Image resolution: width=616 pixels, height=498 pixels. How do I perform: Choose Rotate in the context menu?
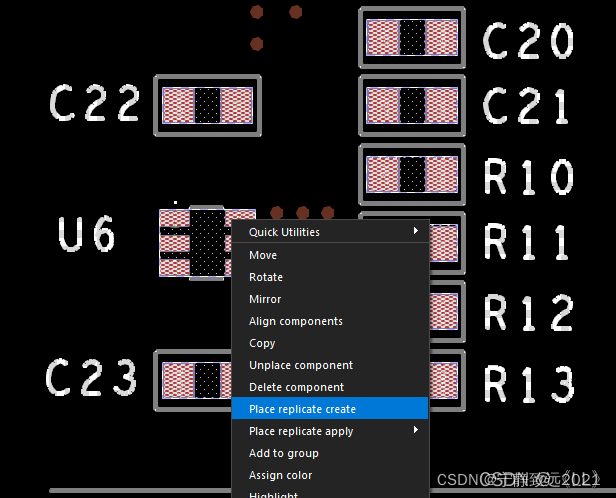pyautogui.click(x=266, y=277)
